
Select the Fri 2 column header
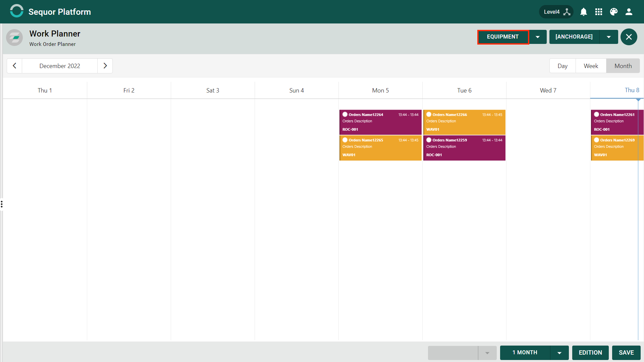129,90
